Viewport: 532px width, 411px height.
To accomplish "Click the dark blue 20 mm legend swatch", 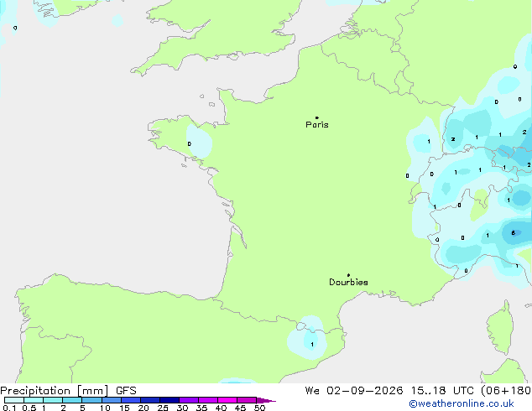I will (150, 400).
